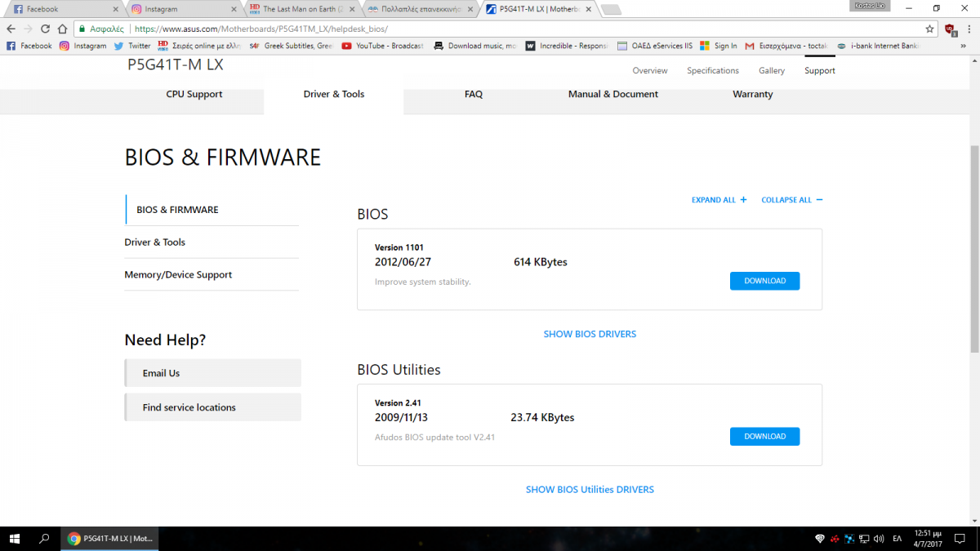The width and height of the screenshot is (980, 551).
Task: Click the browser back arrow
Action: pyautogui.click(x=11, y=29)
